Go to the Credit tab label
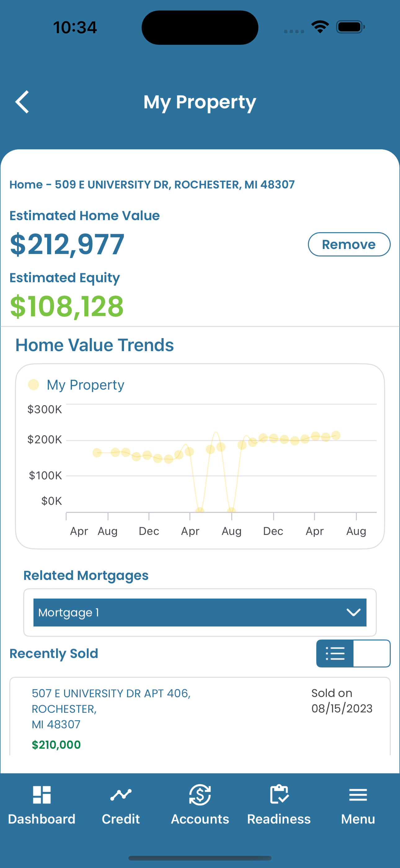The width and height of the screenshot is (400, 868). [x=121, y=819]
